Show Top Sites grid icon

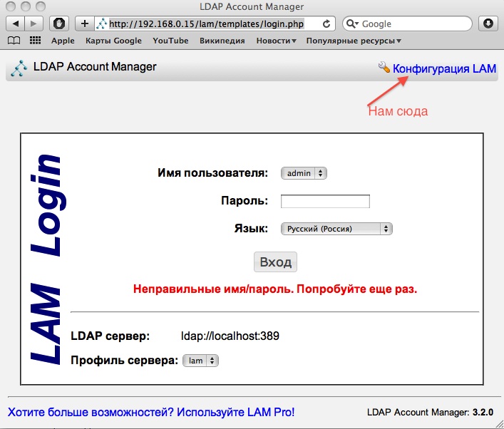[x=34, y=41]
